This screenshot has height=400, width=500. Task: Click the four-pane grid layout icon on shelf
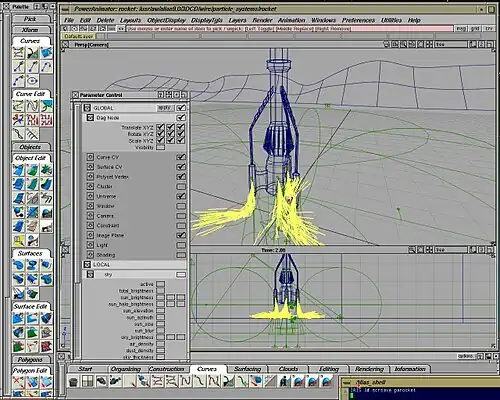87,381
